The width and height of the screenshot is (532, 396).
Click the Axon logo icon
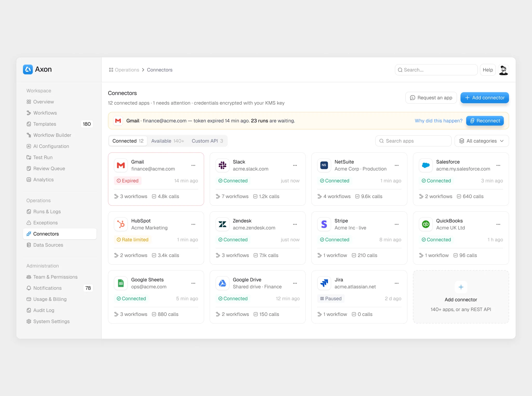click(x=28, y=69)
